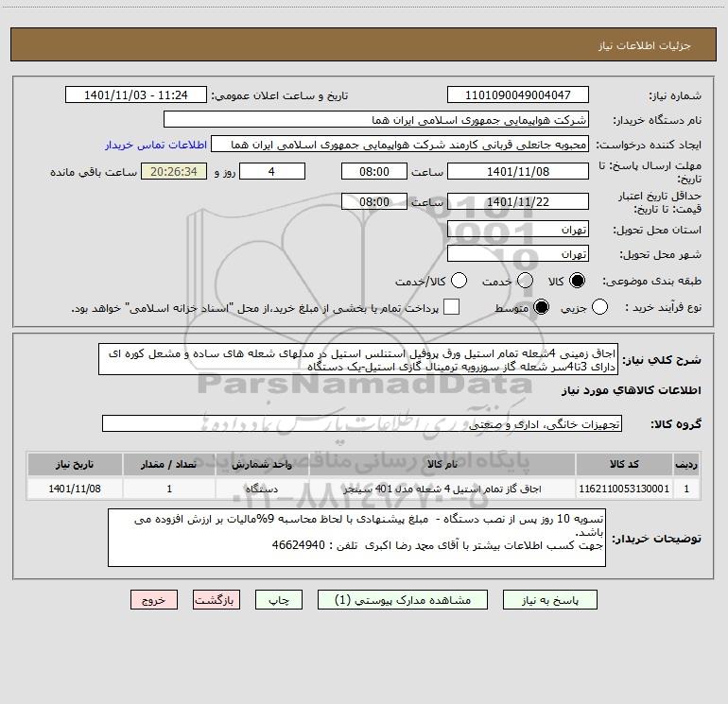Click the جزئیات اطلاعات نیاز header title
728x704 pixels.
645,45
